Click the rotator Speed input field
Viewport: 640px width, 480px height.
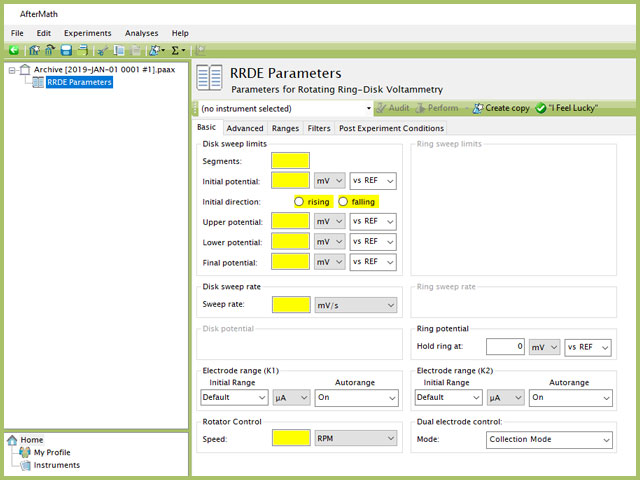(x=291, y=438)
